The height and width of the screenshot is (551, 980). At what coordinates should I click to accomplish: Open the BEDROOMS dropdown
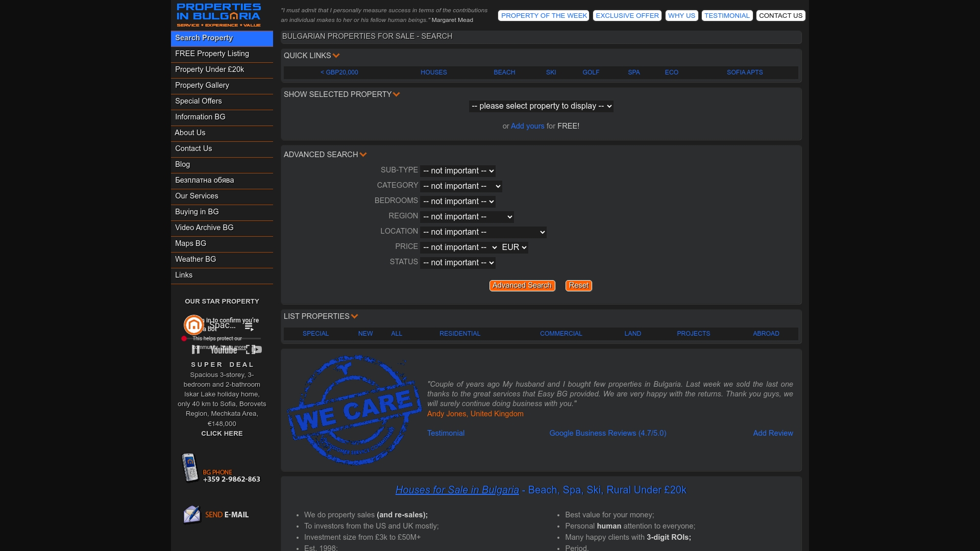pos(457,201)
